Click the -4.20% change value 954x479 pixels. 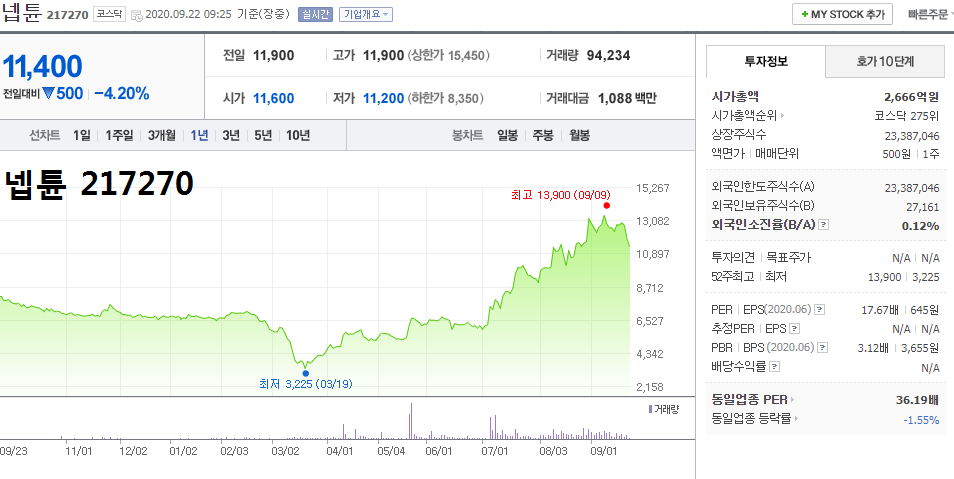pyautogui.click(x=122, y=93)
